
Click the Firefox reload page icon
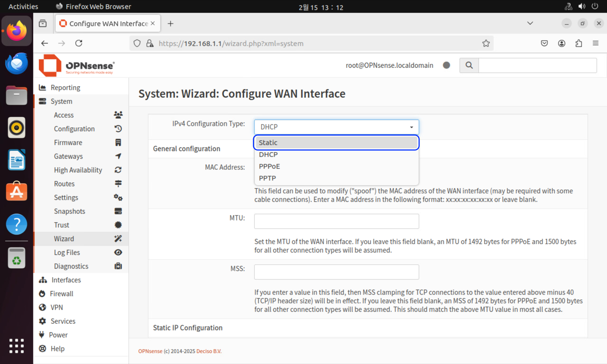pos(79,43)
